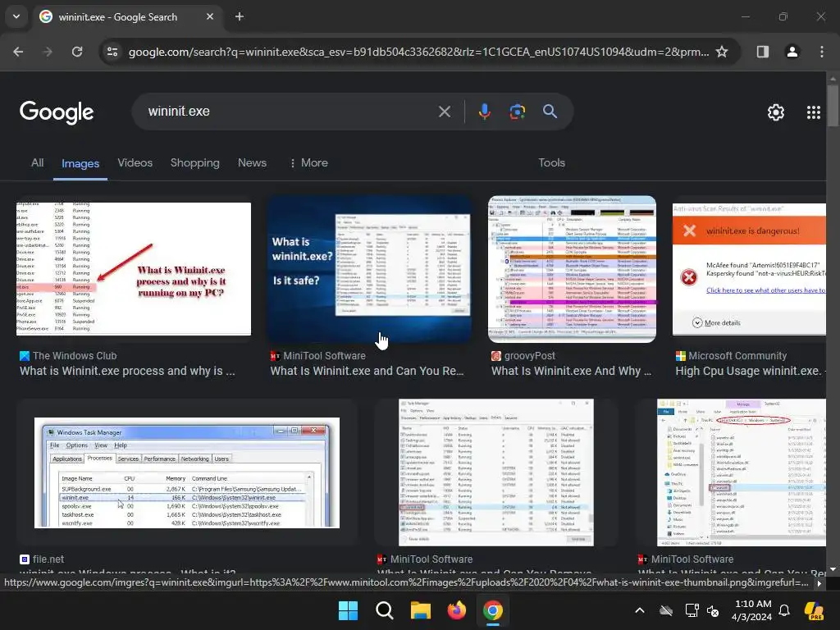Screen dimensions: 840x630
Task: Click the Chrome taskbar icon
Action: click(x=493, y=610)
